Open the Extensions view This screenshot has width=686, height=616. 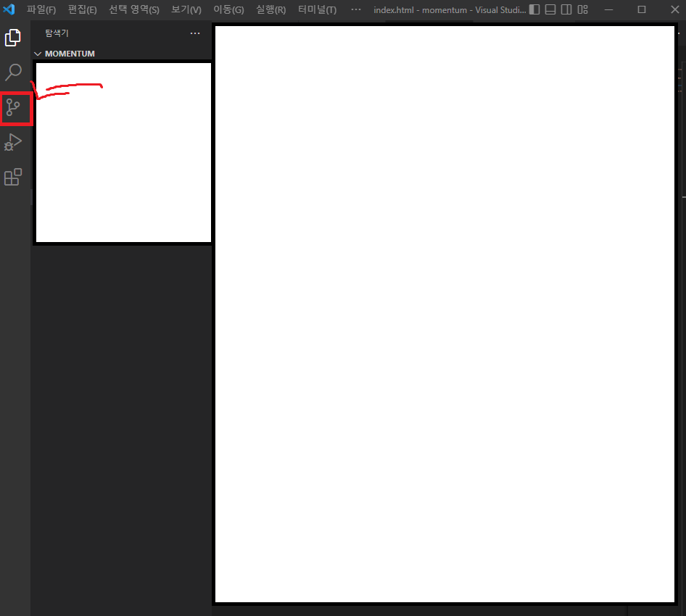pyautogui.click(x=12, y=177)
